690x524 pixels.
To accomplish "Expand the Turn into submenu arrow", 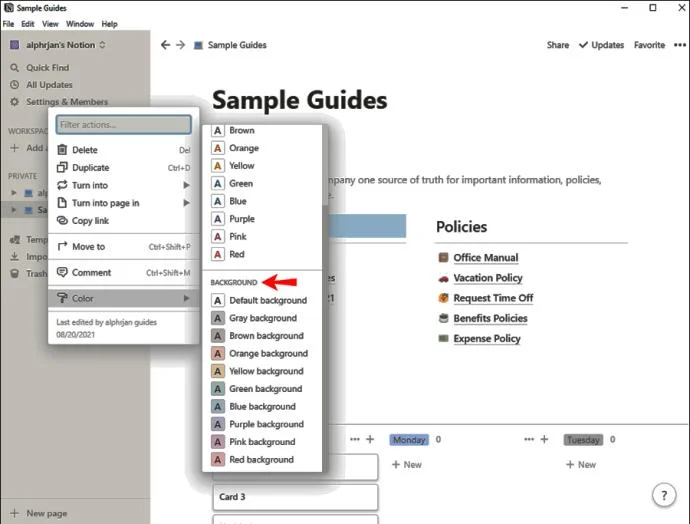I will click(187, 185).
